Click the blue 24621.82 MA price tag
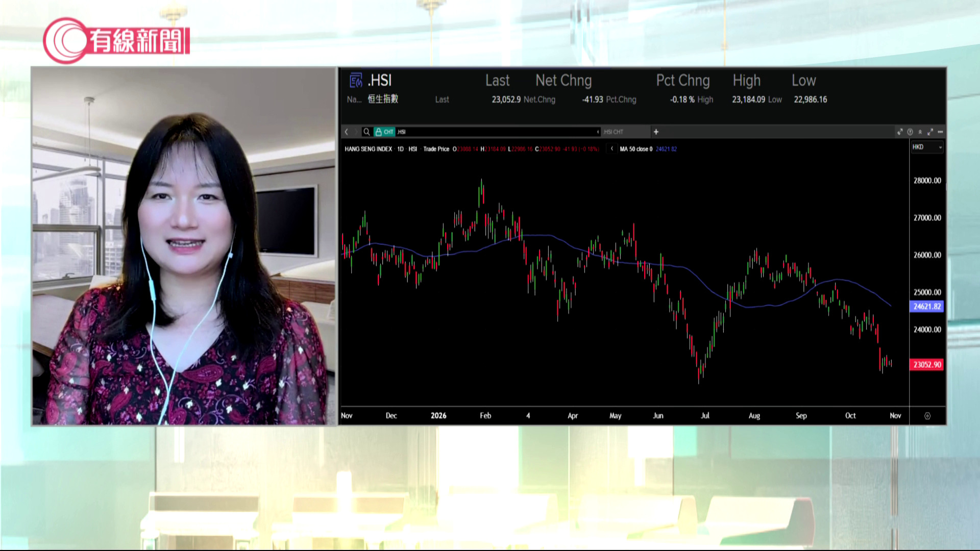 [x=927, y=306]
